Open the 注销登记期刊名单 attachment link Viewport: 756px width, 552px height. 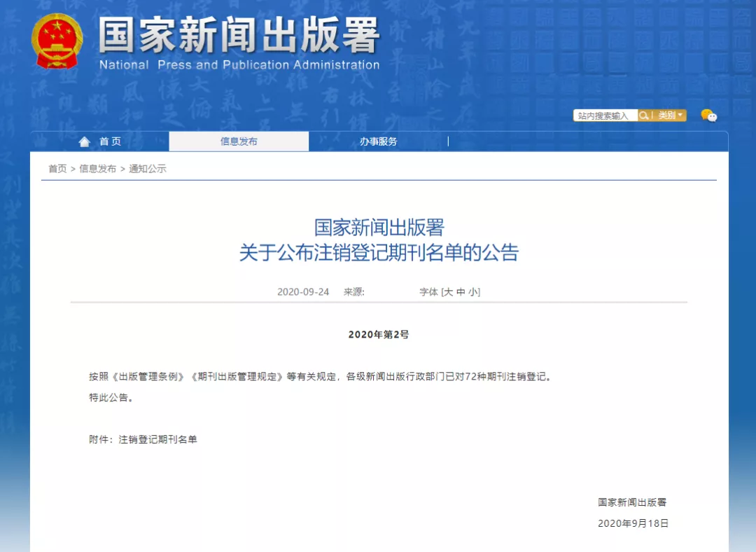[157, 439]
